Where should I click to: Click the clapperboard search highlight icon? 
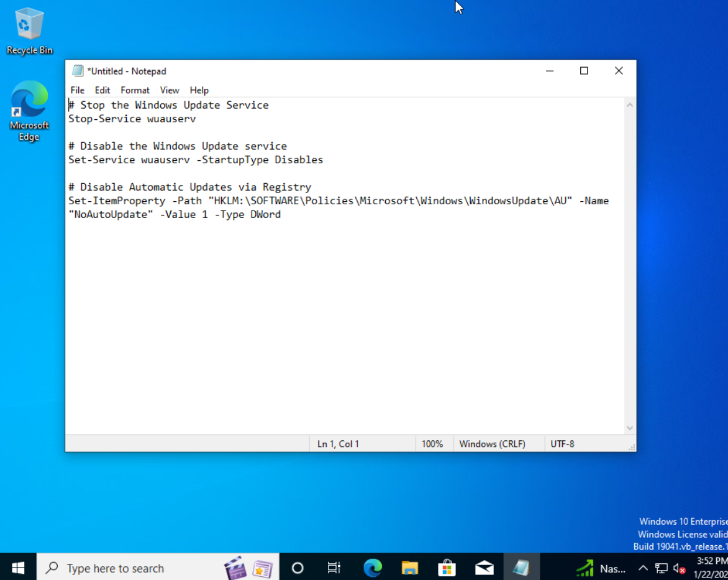coord(235,568)
